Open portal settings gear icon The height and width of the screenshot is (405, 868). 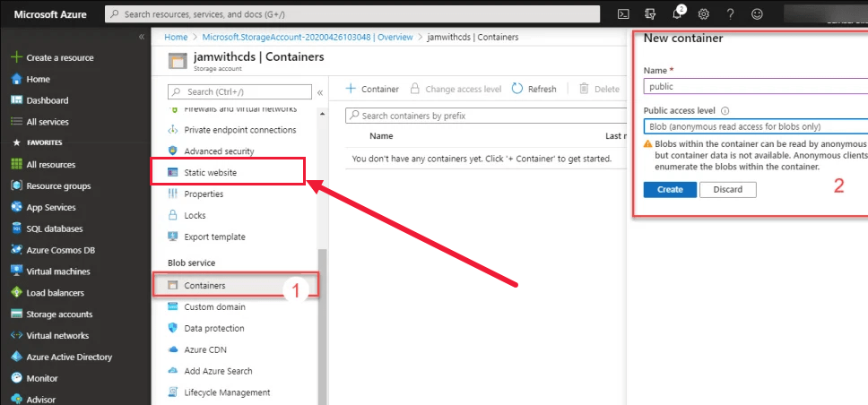[704, 14]
